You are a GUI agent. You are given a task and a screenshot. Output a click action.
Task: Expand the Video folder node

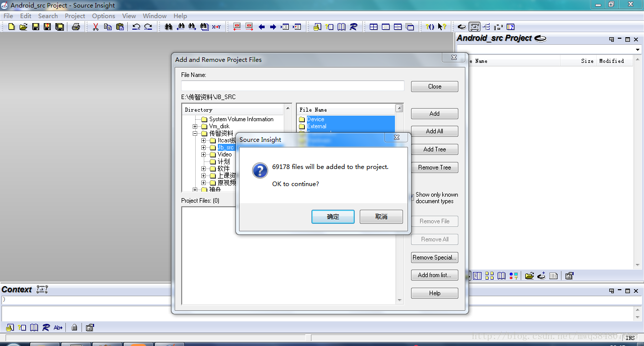coord(204,154)
